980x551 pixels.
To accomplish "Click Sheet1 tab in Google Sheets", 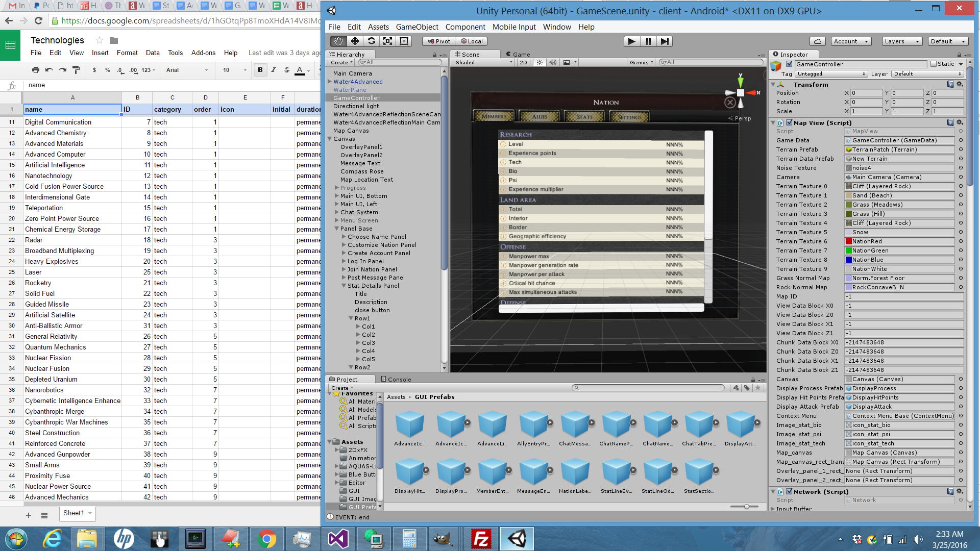I will point(78,513).
